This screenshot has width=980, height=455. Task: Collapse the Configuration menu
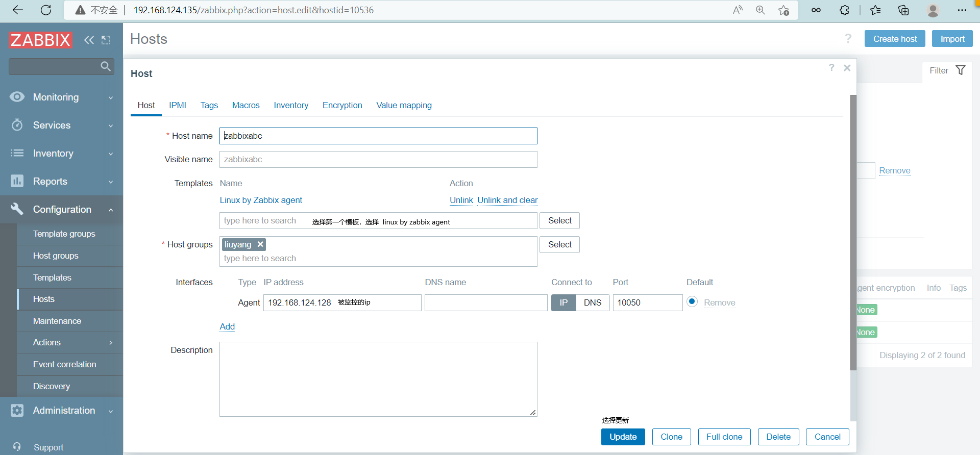tap(111, 210)
